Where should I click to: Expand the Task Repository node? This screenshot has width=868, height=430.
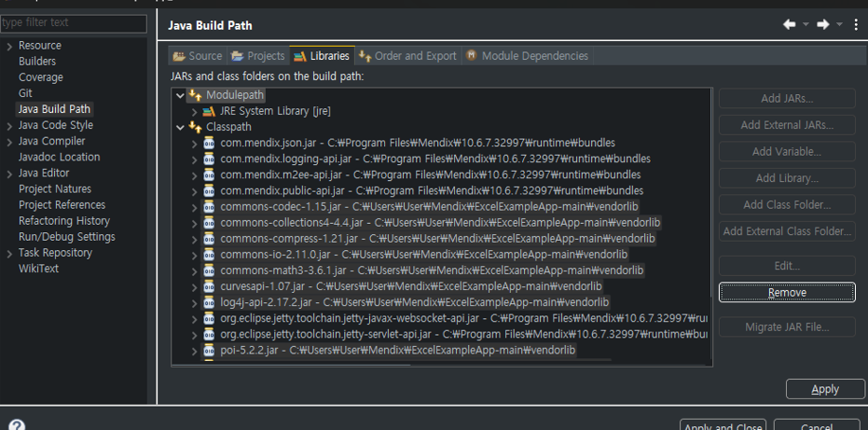tap(9, 253)
